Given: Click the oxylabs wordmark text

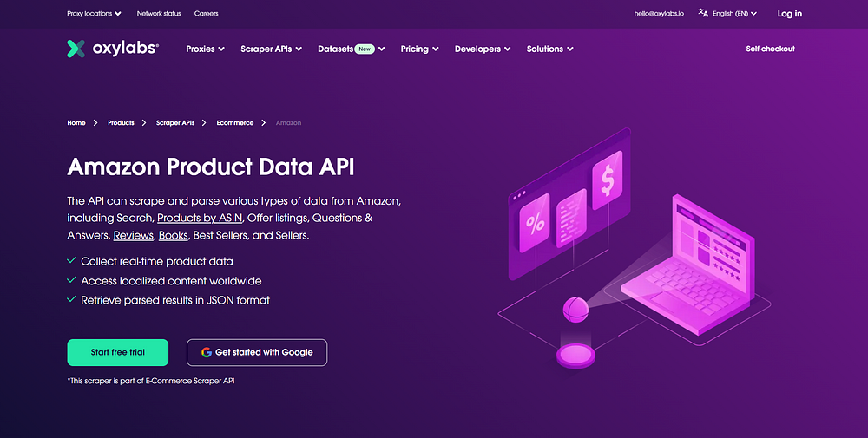Looking at the screenshot, I should [126, 48].
